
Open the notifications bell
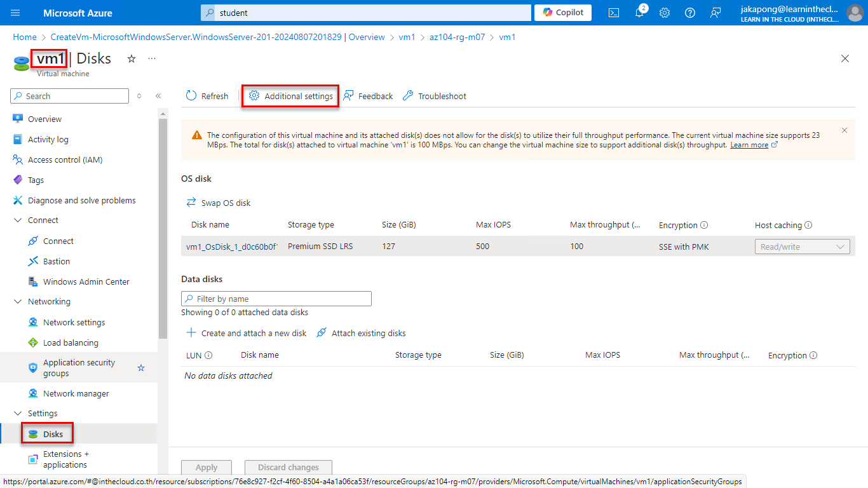pos(639,13)
